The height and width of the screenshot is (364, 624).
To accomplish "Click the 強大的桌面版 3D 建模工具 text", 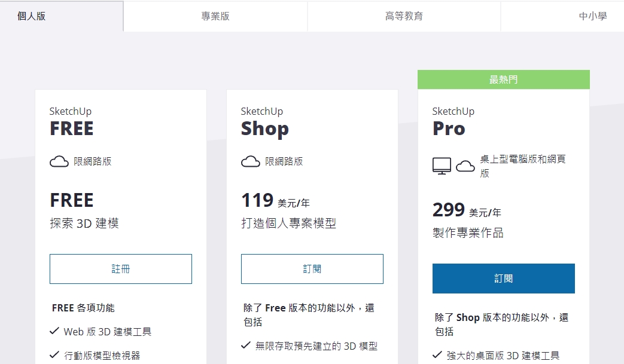I will tap(503, 356).
